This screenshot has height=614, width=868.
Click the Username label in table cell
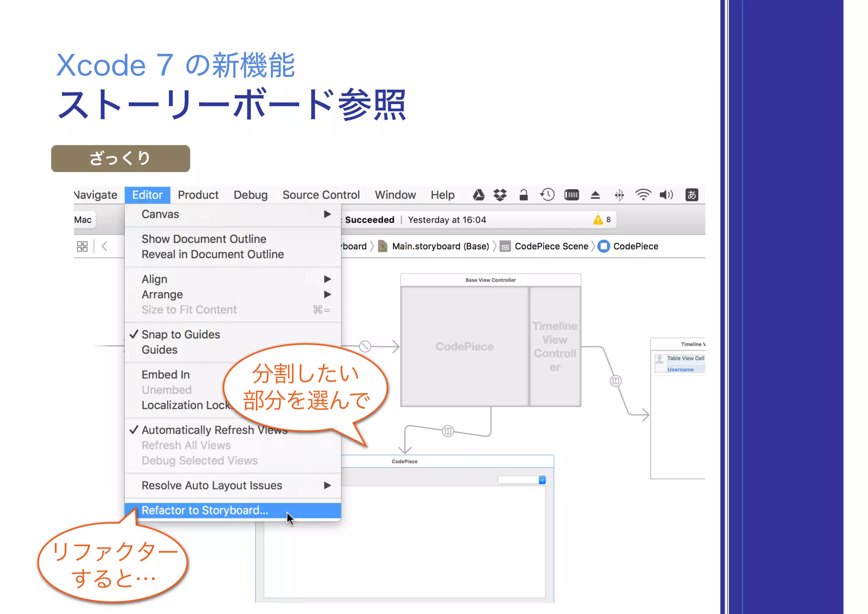tap(681, 370)
